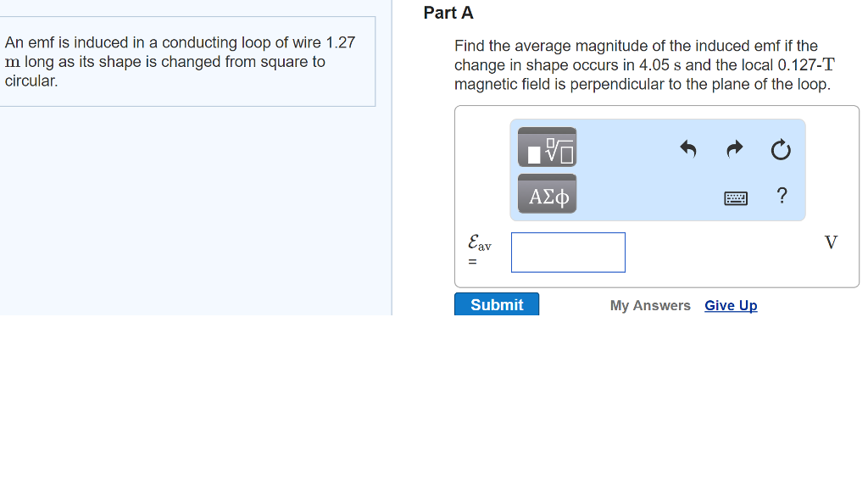Click the '1.27' wire length value
Screen dimensions: 868x484
click(340, 42)
